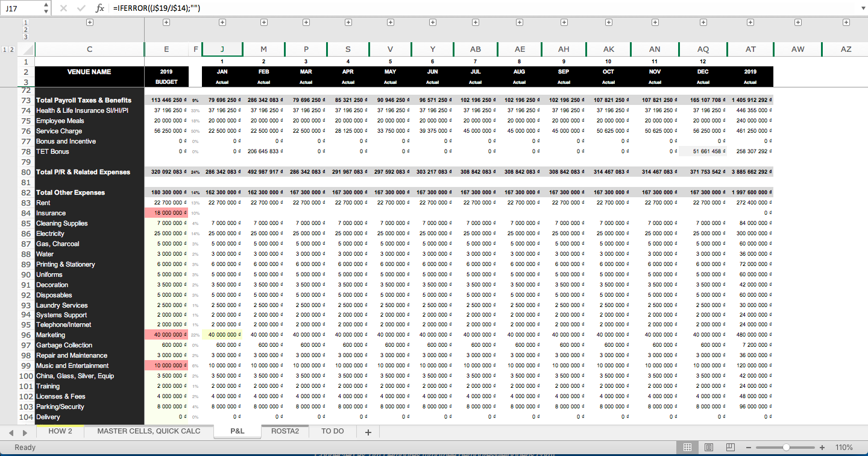Click the zoom in plus icon

tap(822, 448)
